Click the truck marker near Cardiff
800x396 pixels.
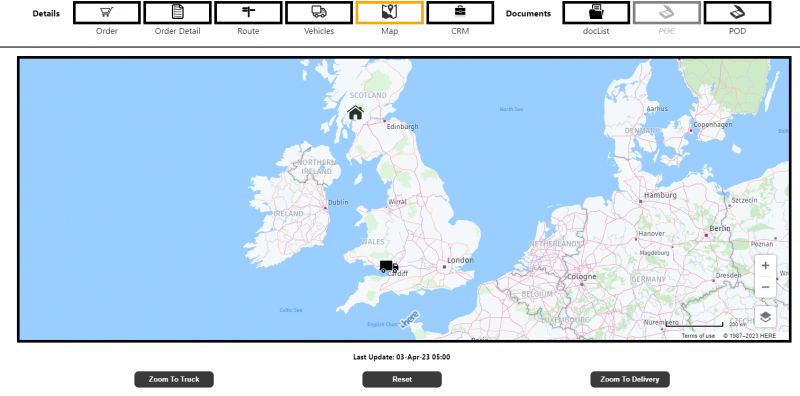388,266
